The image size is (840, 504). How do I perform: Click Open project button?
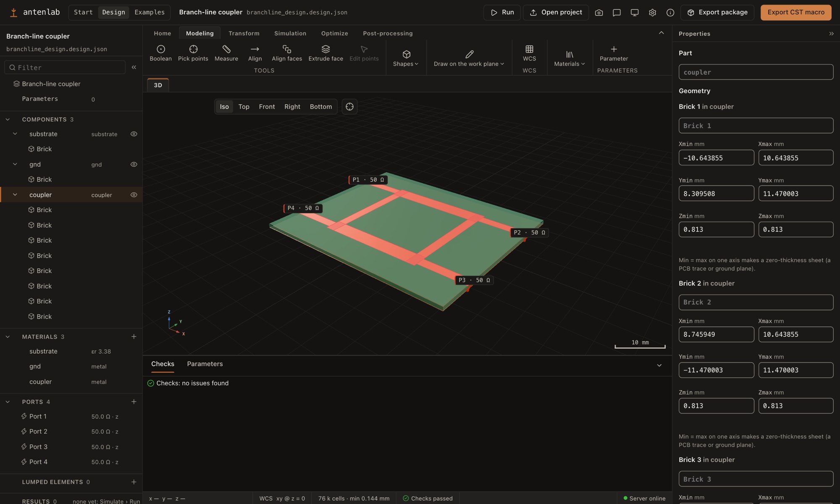[556, 13]
